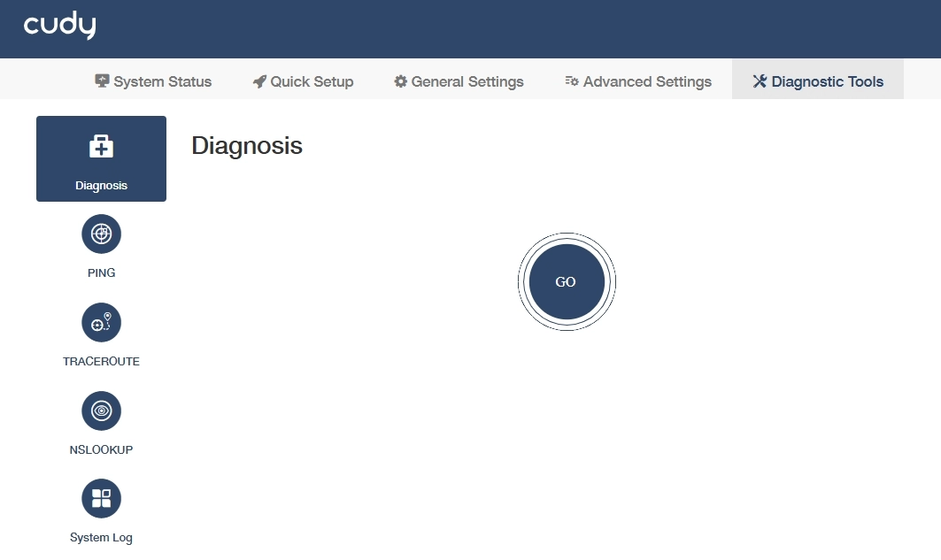Click the Diagnosis medical kit icon
The height and width of the screenshot is (560, 941).
[x=101, y=147]
